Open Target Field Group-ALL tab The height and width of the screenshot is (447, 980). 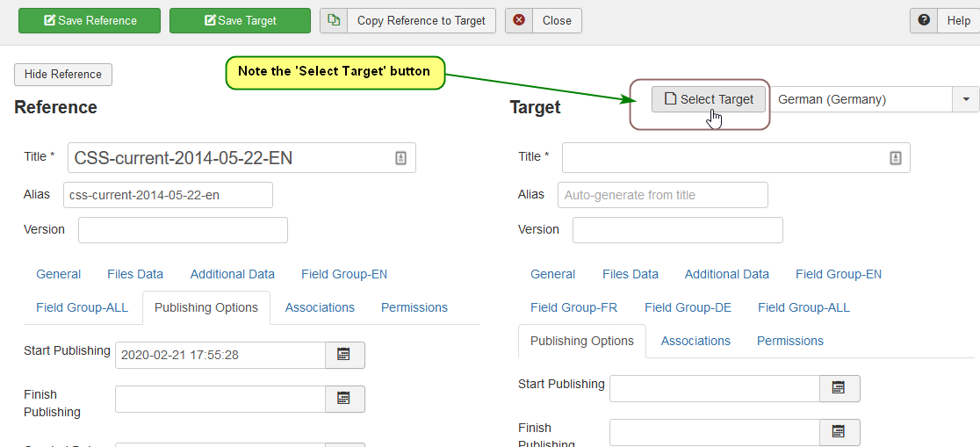pyautogui.click(x=803, y=307)
